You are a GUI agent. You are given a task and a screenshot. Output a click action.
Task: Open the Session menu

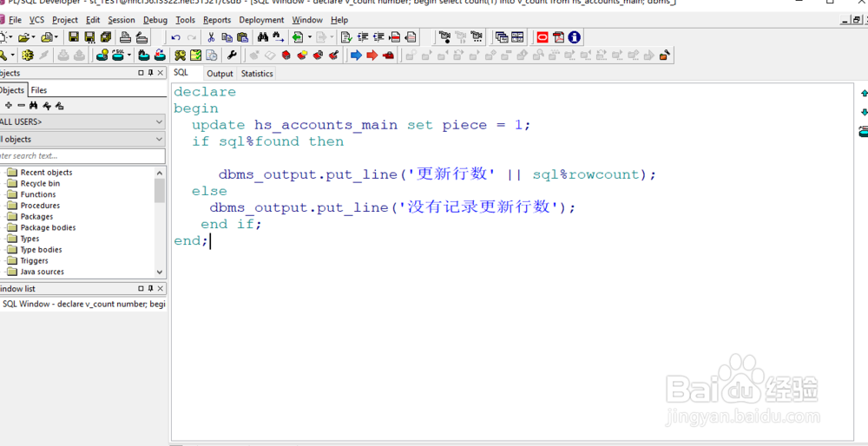pyautogui.click(x=122, y=20)
